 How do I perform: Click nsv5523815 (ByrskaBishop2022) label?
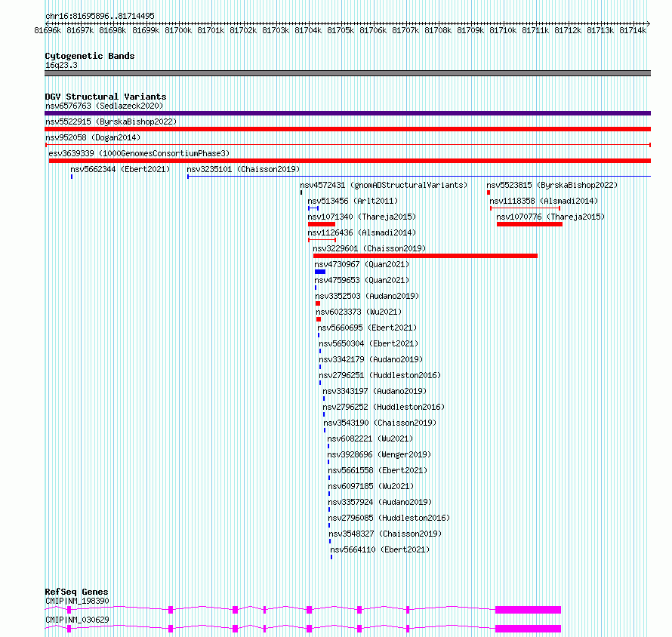point(552,185)
